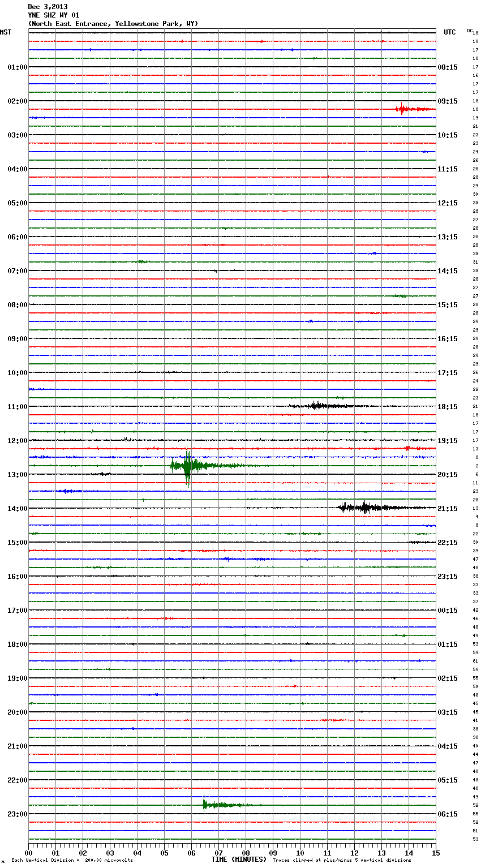Click minute tick 00 on the bottom axis
Screen dimensions: 481x868
pos(28,853)
